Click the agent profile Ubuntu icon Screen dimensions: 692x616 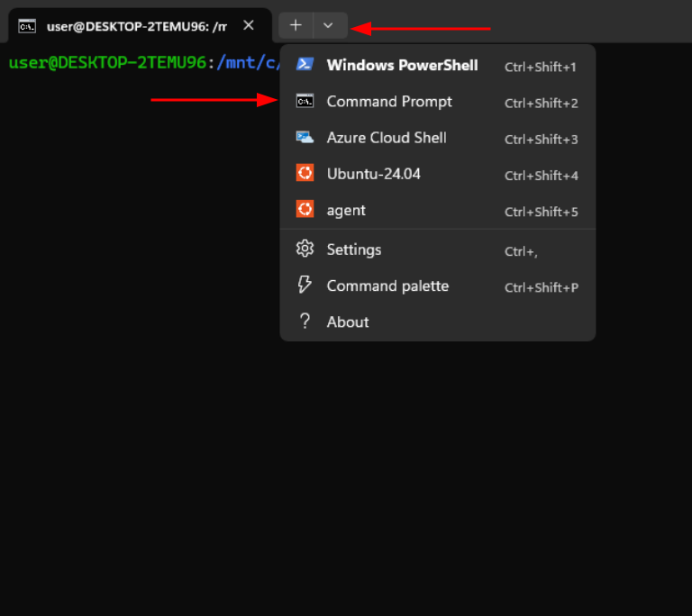305,209
